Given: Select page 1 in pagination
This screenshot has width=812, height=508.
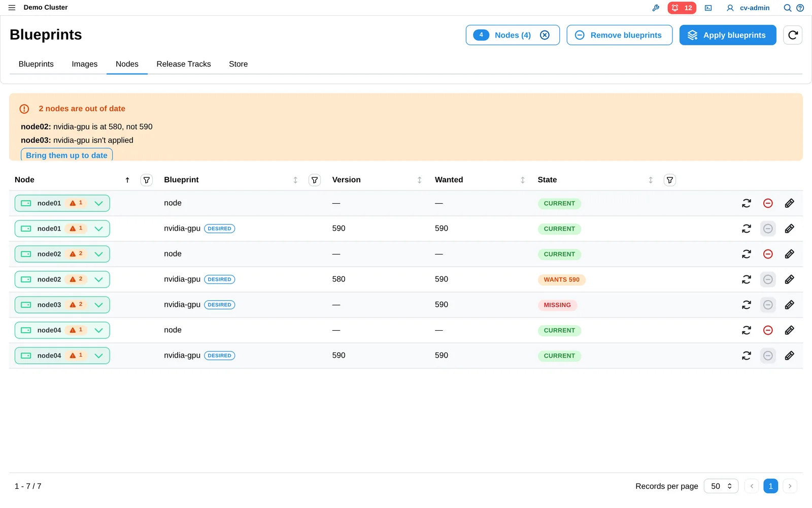Looking at the screenshot, I should click(x=770, y=486).
